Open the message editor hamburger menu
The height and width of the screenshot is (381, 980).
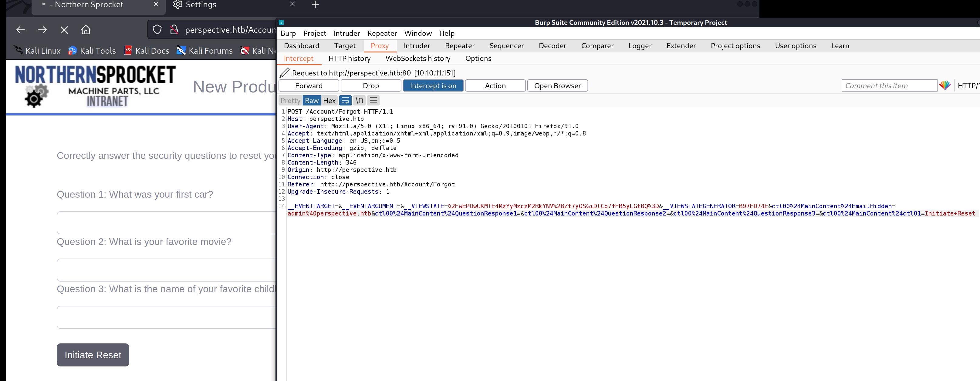click(x=373, y=100)
